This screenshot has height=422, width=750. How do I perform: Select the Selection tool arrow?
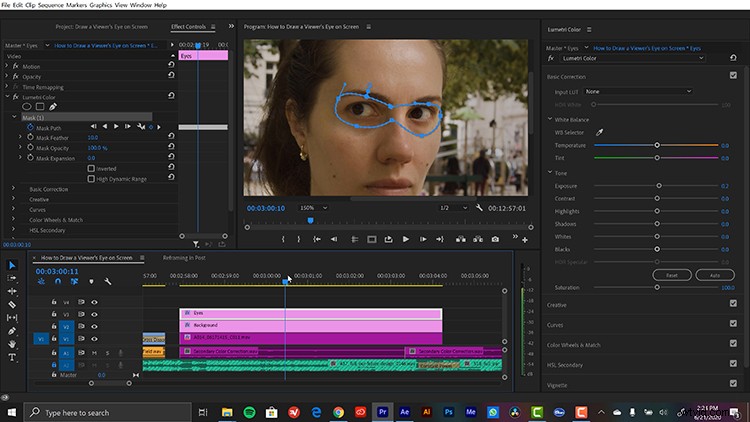pos(12,265)
